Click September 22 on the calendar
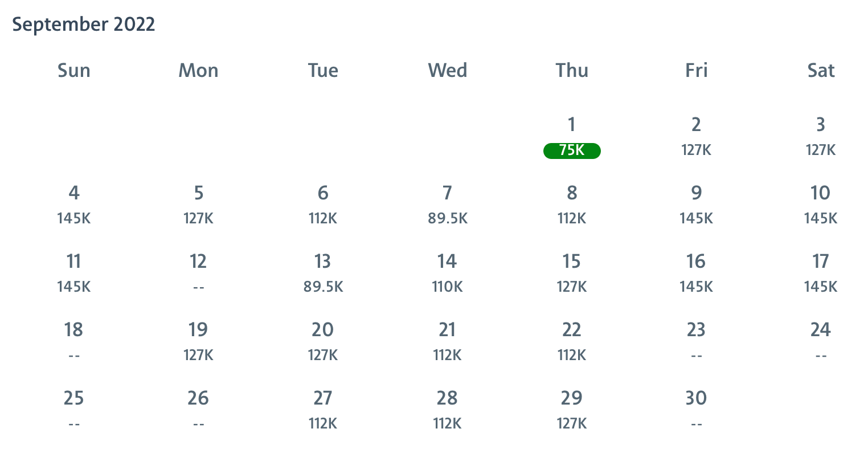Image resolution: width=868 pixels, height=449 pixels. click(571, 341)
